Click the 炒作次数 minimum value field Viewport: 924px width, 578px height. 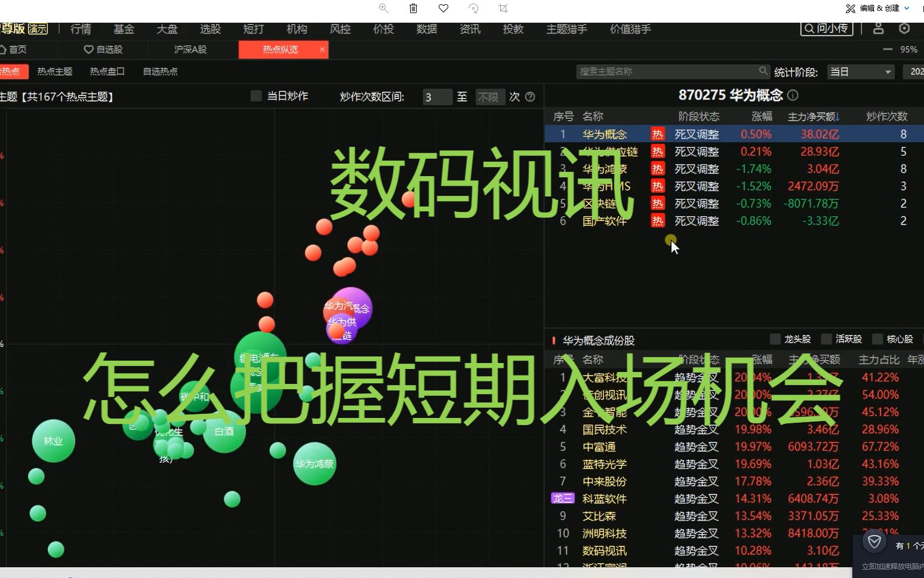coord(437,97)
